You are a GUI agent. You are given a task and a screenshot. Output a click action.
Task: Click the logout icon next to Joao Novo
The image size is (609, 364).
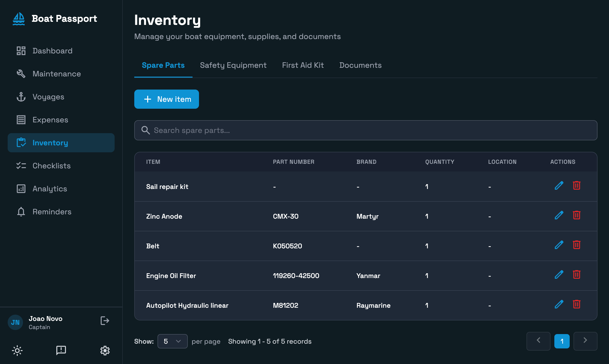click(x=105, y=321)
